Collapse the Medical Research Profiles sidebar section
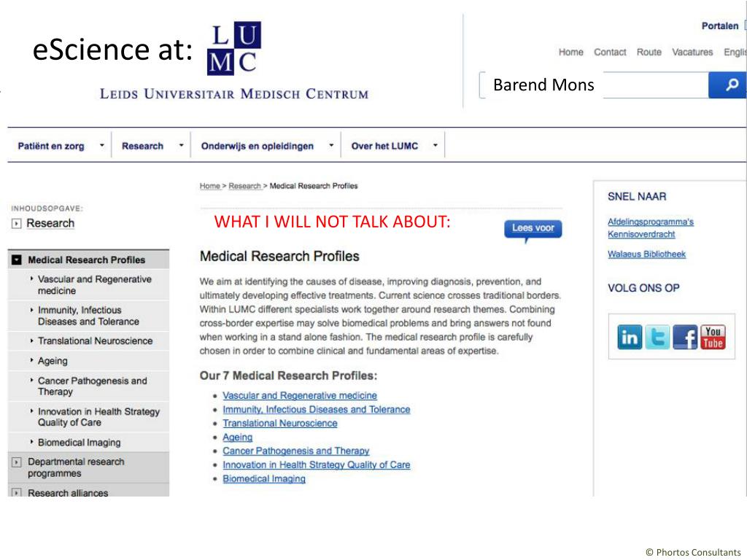 point(17,260)
